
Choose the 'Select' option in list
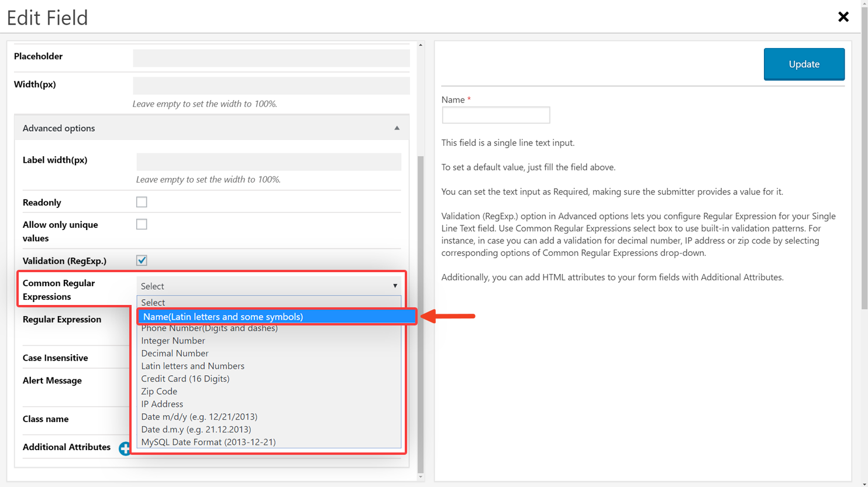(x=268, y=302)
